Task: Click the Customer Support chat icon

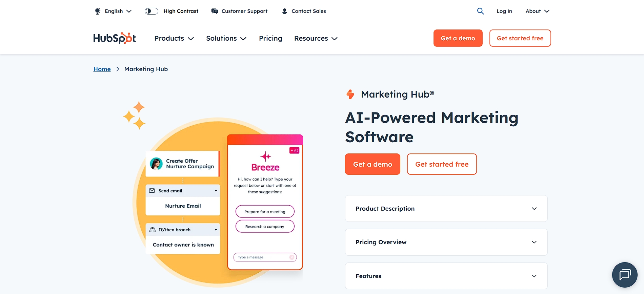Action: pos(215,11)
